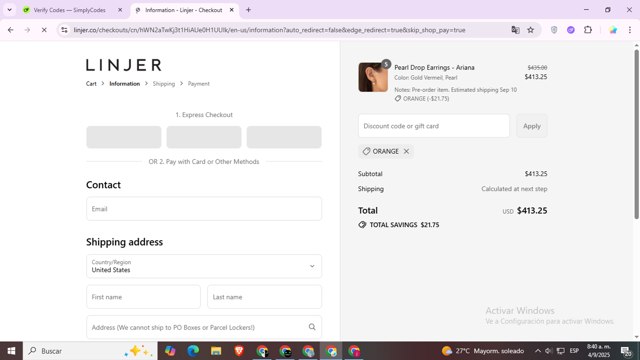Click the weather widget 27°C
Image resolution: width=640 pixels, height=360 pixels.
point(483,351)
